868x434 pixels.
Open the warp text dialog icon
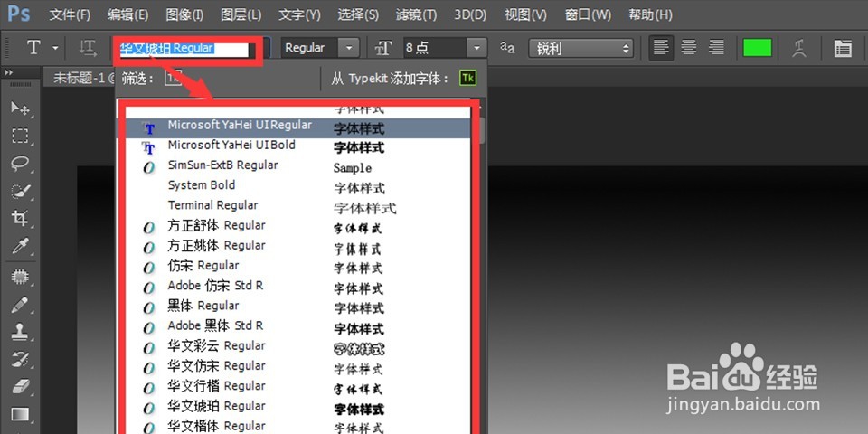798,49
